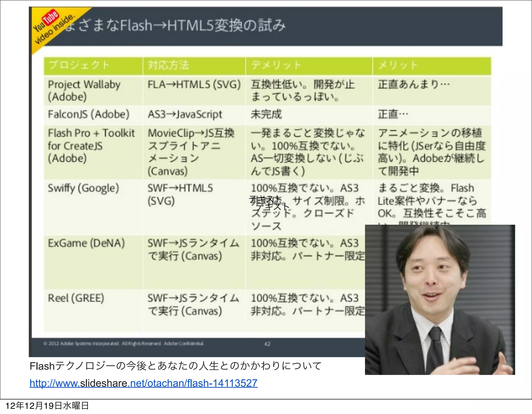Image resolution: width=532 pixels, height=414 pixels.
Task: Click the date '12年12月19日水曜日'
Action: point(47,406)
